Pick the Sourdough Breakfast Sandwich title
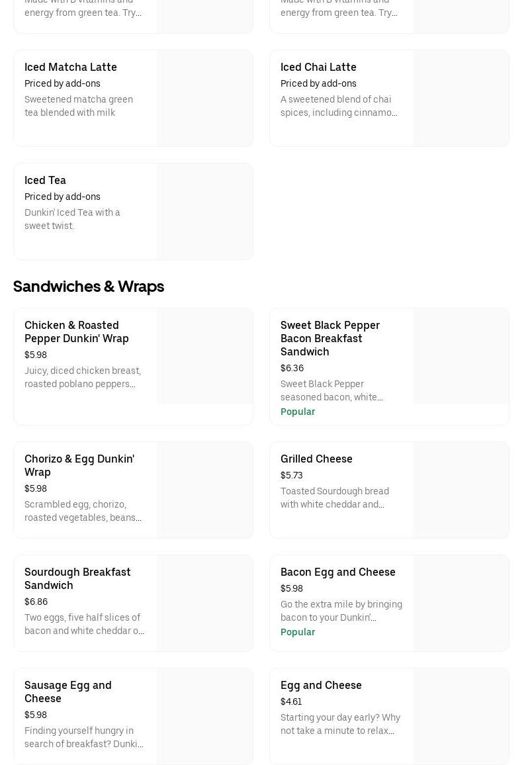Viewport: 532px width, 765px height. pos(77,578)
